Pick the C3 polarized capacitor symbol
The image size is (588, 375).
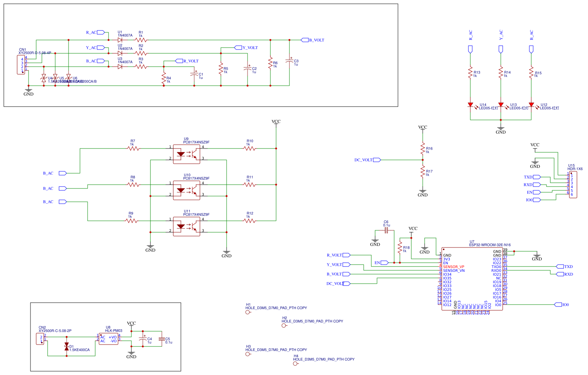(x=289, y=61)
